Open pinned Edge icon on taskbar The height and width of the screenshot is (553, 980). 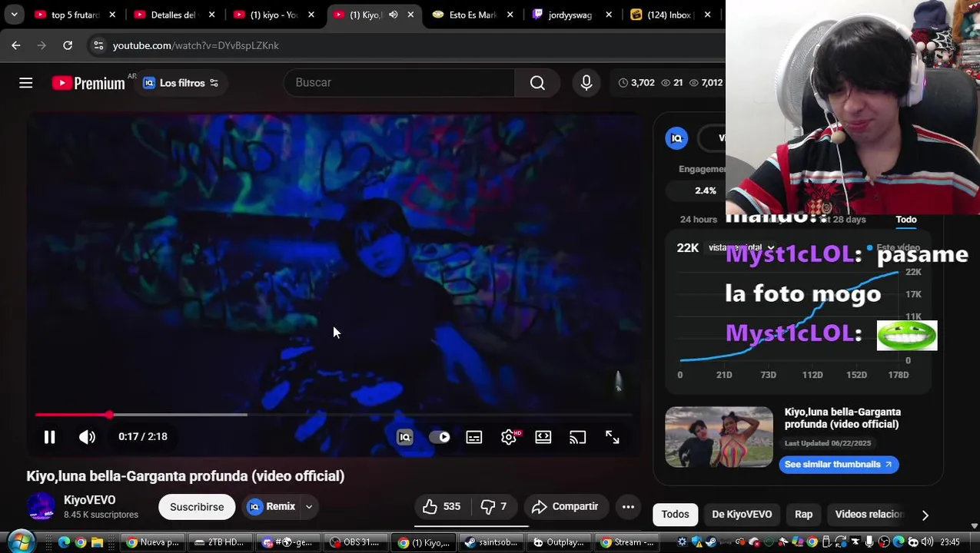64,542
